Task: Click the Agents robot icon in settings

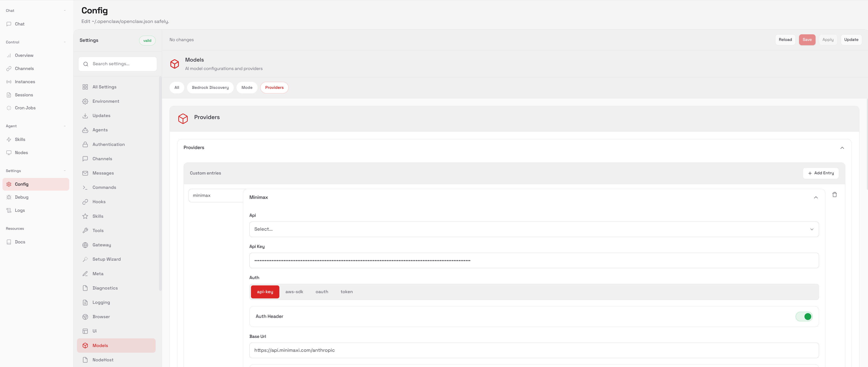Action: pyautogui.click(x=85, y=130)
